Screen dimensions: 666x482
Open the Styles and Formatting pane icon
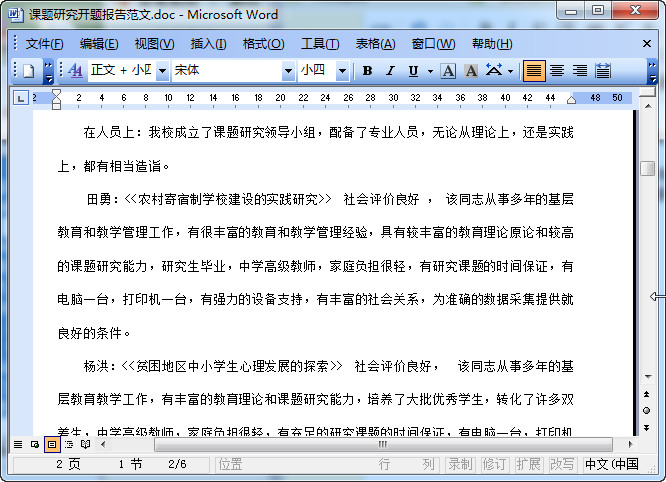pos(75,70)
